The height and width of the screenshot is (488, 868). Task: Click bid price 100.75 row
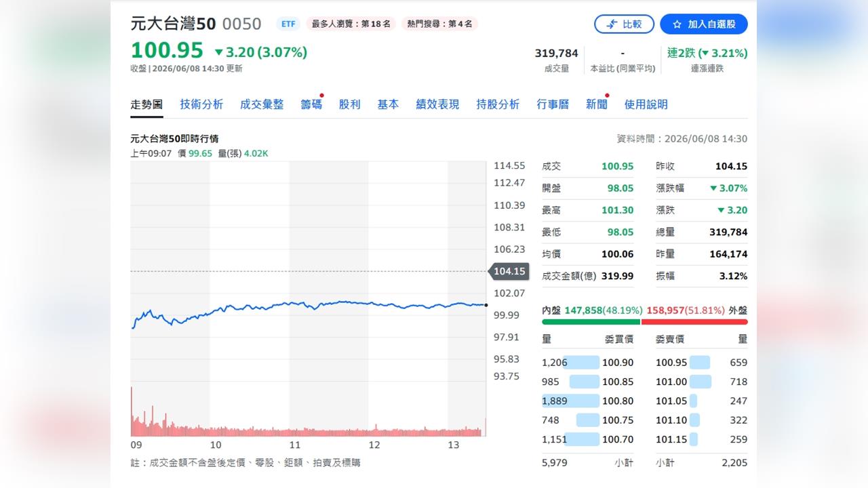[x=588, y=420]
